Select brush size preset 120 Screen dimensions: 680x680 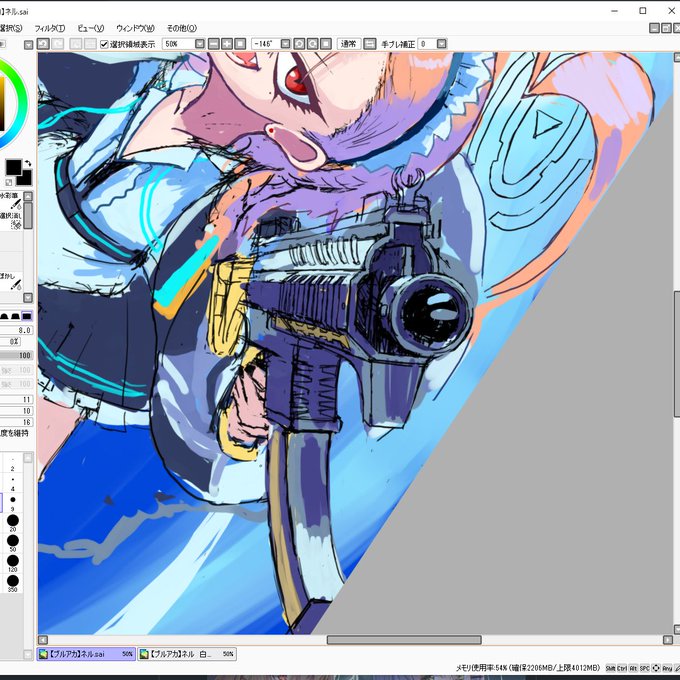click(x=13, y=563)
